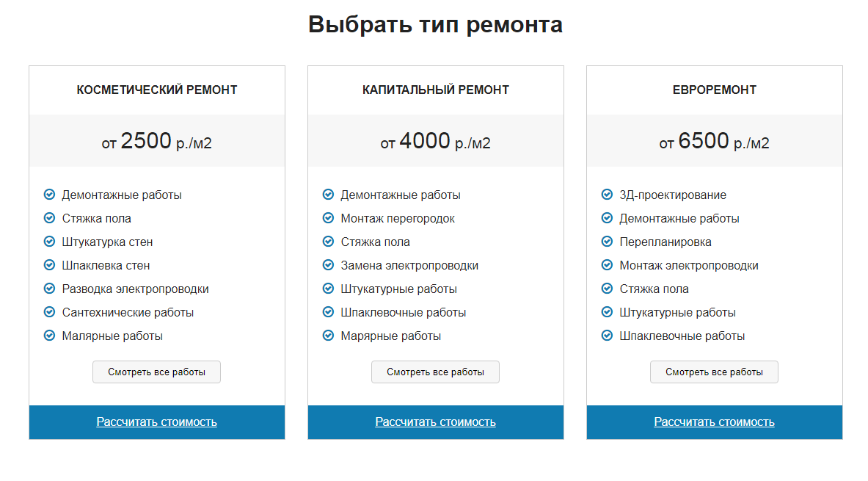Viewport: 868px width, 481px height.
Task: Click Рассчитать стоимость link under Косметический ремонт
Action: pyautogui.click(x=156, y=422)
